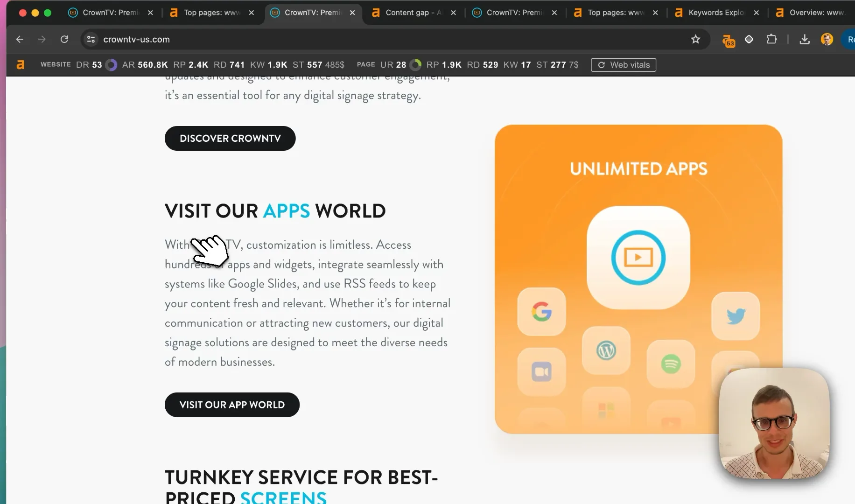Open the Ahrefs extension with badge 53
This screenshot has height=504, width=855.
pyautogui.click(x=728, y=41)
